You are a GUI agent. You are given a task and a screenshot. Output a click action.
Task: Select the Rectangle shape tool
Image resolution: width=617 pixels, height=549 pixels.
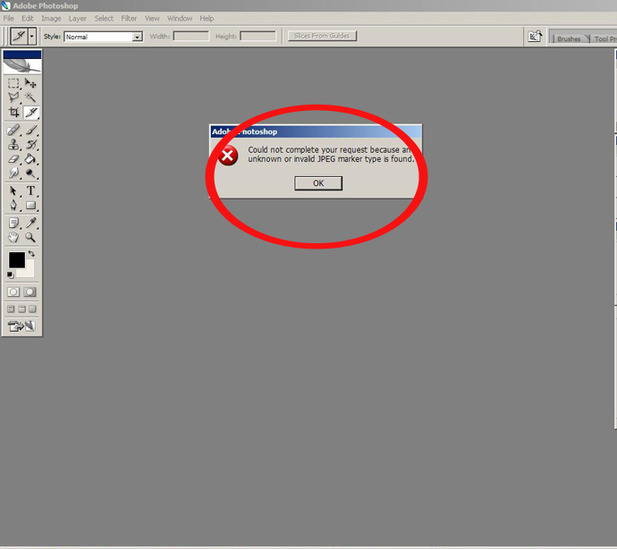click(30, 205)
